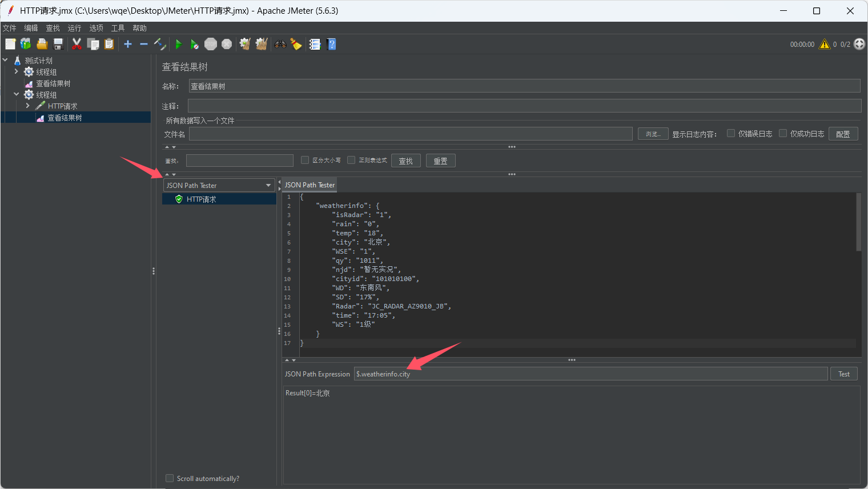
Task: Click the Result[0]=北京 output text
Action: coord(307,393)
